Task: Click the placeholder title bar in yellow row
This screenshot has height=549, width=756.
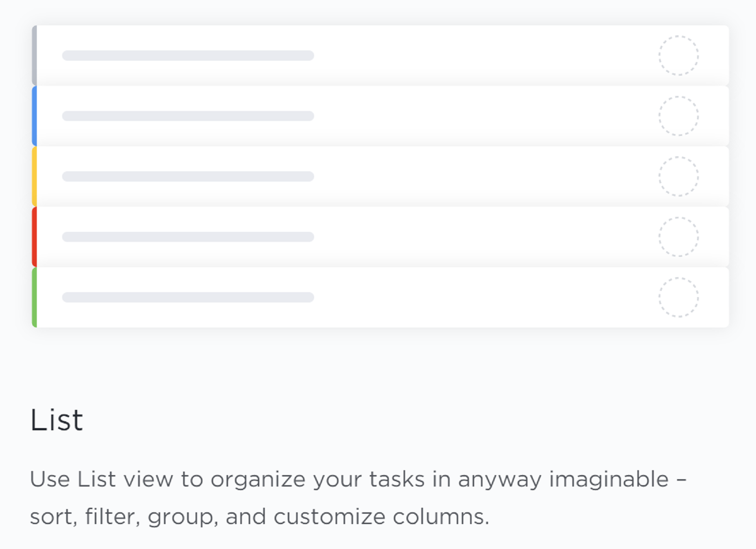Action: [188, 176]
